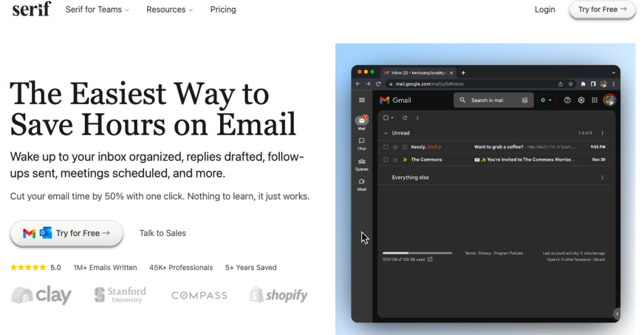Click the share icon in the address bar

(560, 84)
